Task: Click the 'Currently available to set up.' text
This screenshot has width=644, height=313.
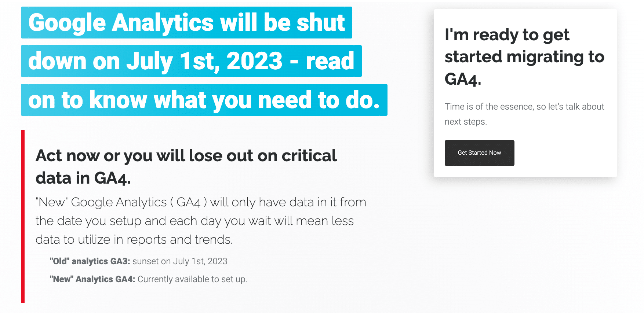Action: coord(192,279)
